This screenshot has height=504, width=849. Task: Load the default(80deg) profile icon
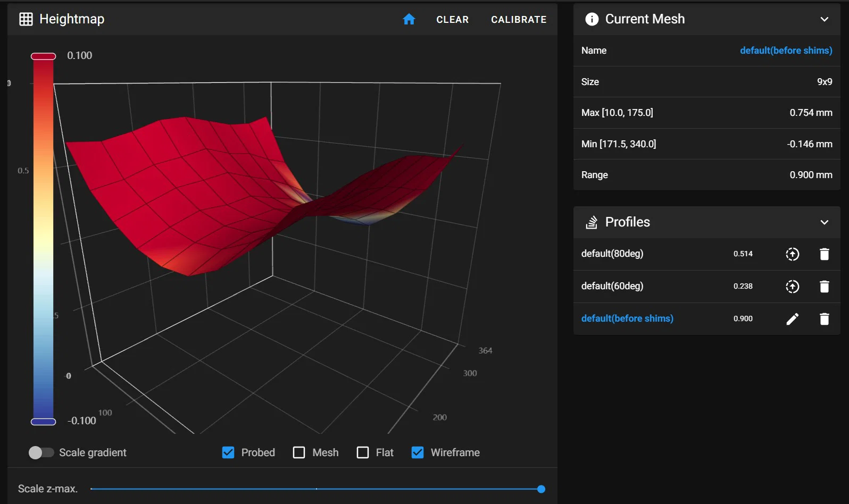pyautogui.click(x=793, y=254)
